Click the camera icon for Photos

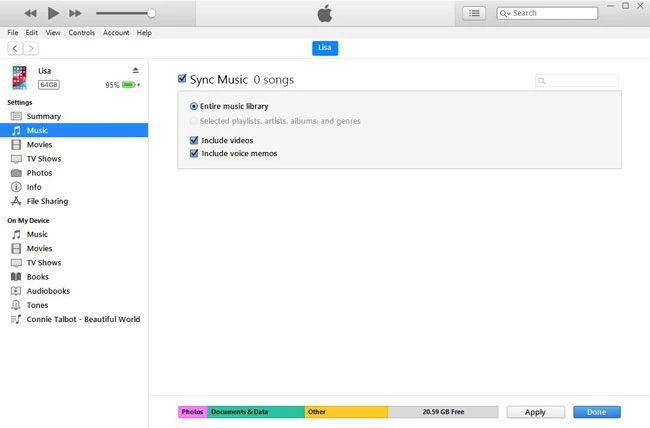pyautogui.click(x=16, y=173)
